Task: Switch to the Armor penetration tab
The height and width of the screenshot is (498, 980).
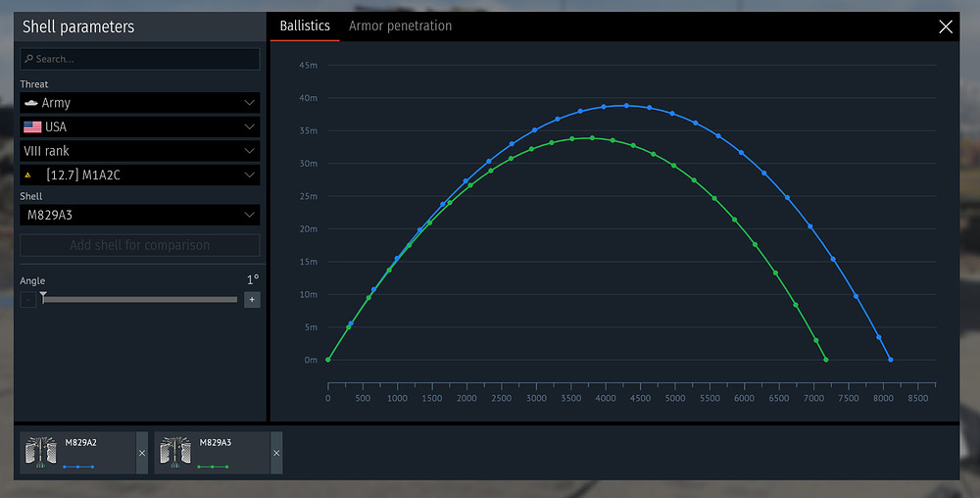Action: [x=400, y=26]
